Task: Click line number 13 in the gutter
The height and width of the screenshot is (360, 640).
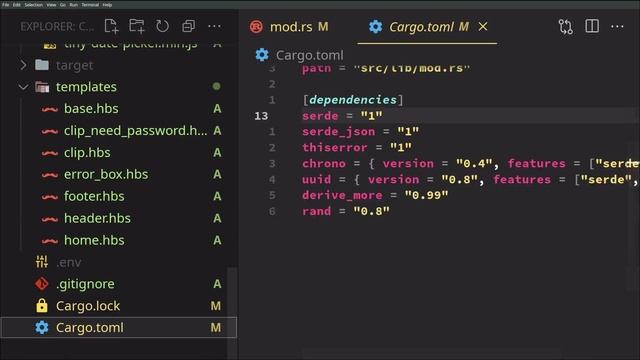Action: (261, 116)
